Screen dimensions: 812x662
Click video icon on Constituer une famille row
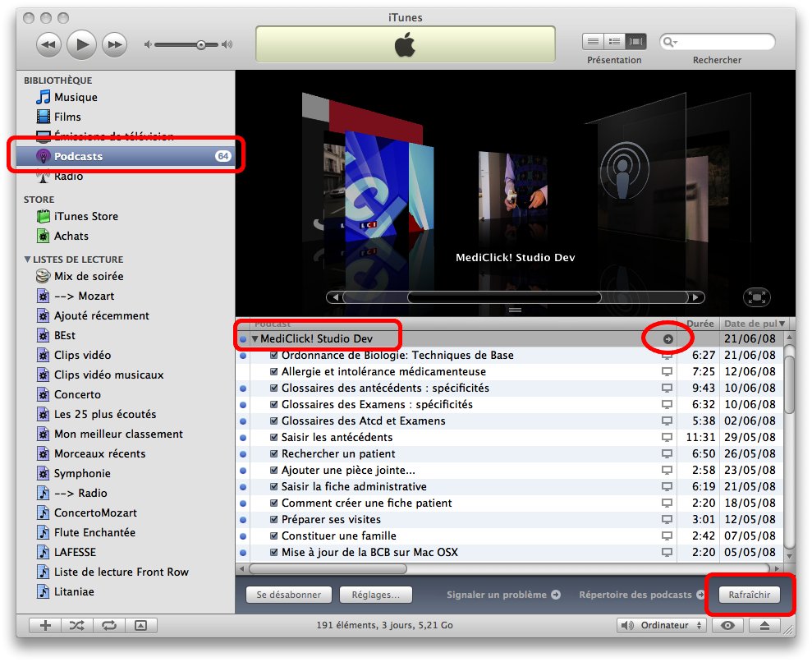point(667,536)
